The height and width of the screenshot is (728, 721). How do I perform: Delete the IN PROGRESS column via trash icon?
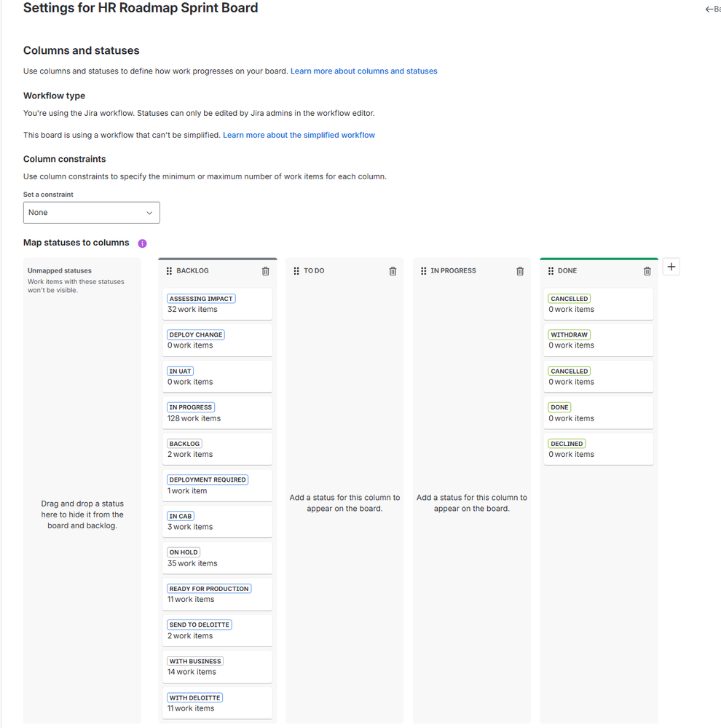pos(519,270)
